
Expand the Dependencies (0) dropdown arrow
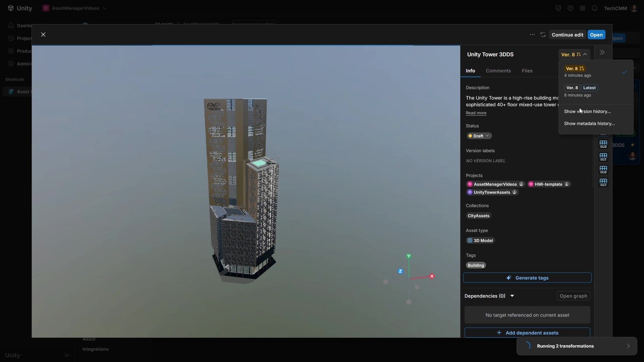coord(512,296)
